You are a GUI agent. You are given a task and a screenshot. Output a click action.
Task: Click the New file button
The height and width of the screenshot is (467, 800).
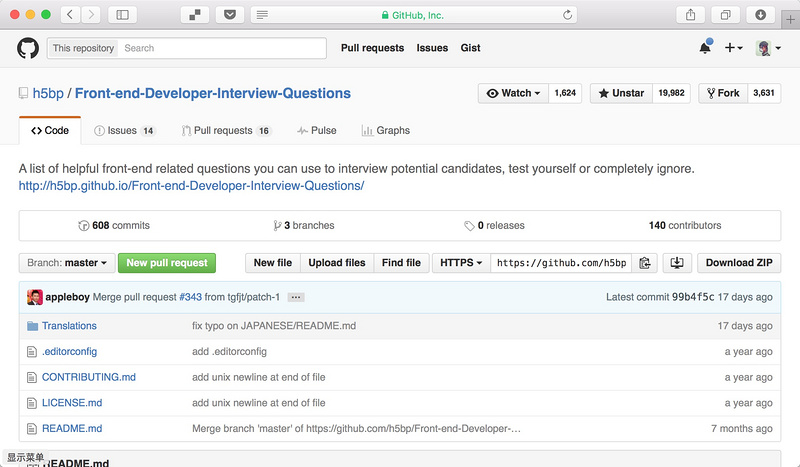coord(273,263)
